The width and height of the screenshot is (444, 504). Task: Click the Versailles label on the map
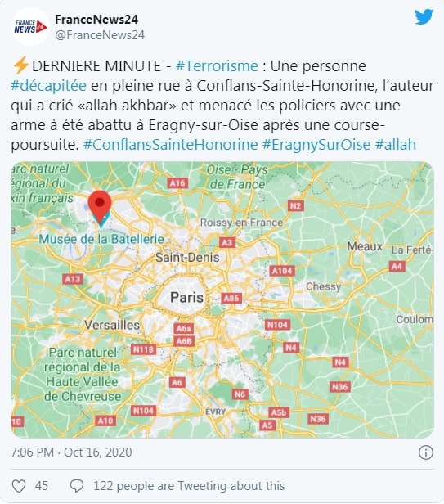[112, 325]
